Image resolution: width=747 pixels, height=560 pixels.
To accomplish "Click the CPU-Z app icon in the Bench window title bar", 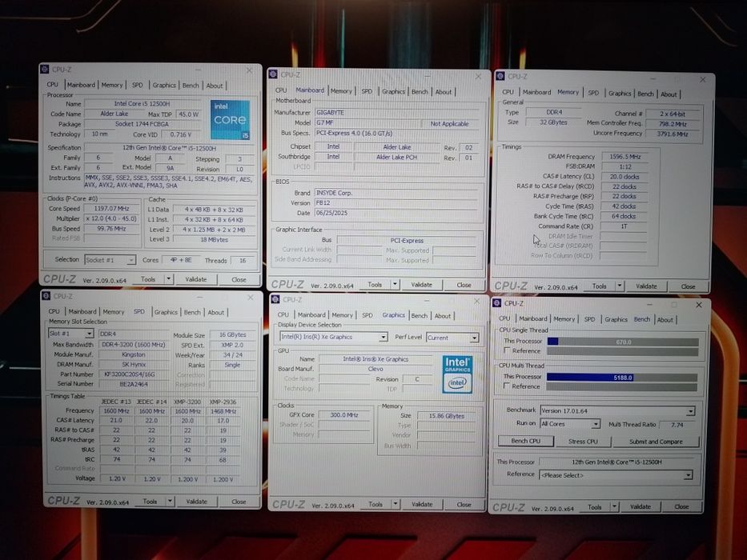I will click(x=497, y=303).
